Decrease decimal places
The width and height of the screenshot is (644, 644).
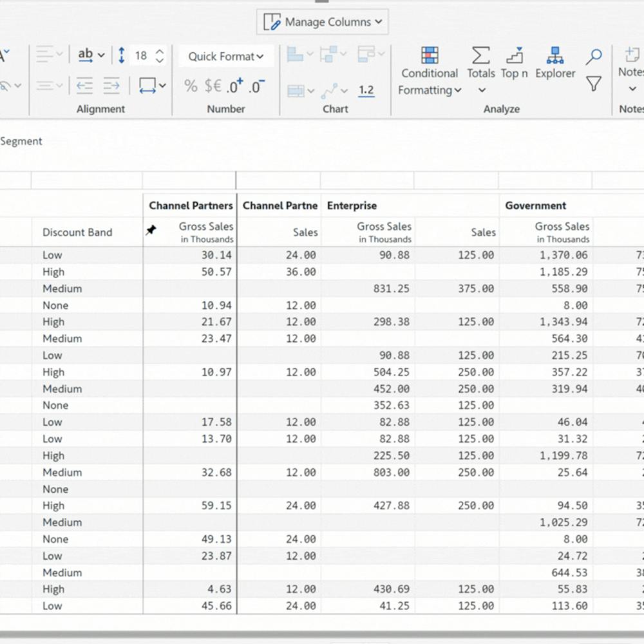tap(256, 86)
